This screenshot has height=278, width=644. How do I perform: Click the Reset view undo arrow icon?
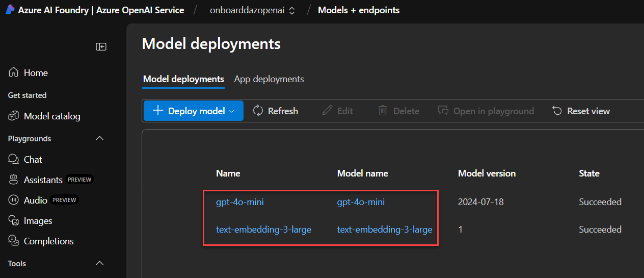[557, 111]
